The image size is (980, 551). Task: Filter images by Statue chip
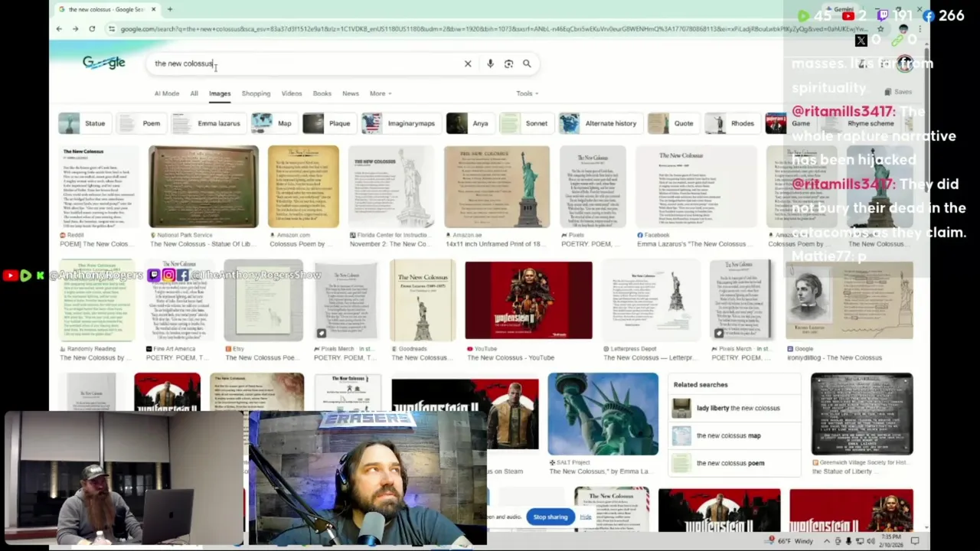pyautogui.click(x=84, y=123)
